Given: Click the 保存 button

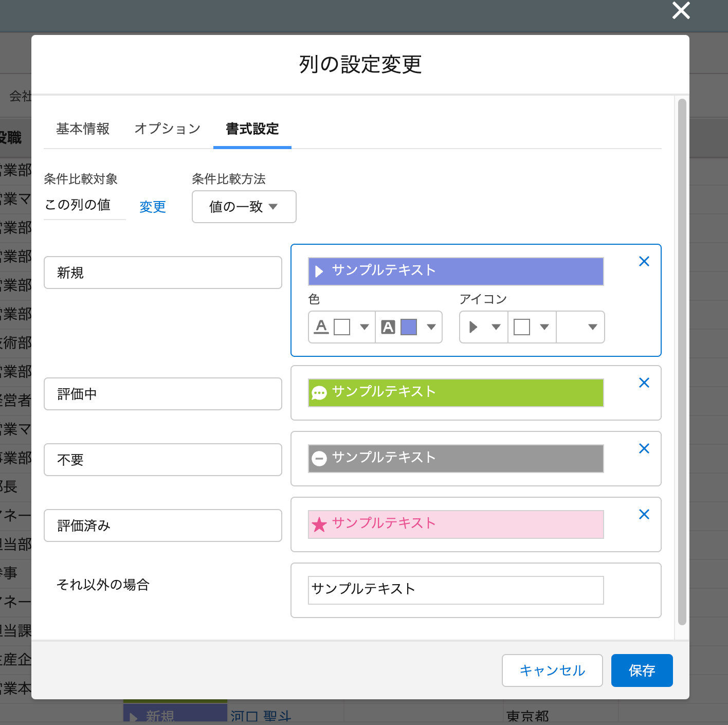Looking at the screenshot, I should pos(642,670).
